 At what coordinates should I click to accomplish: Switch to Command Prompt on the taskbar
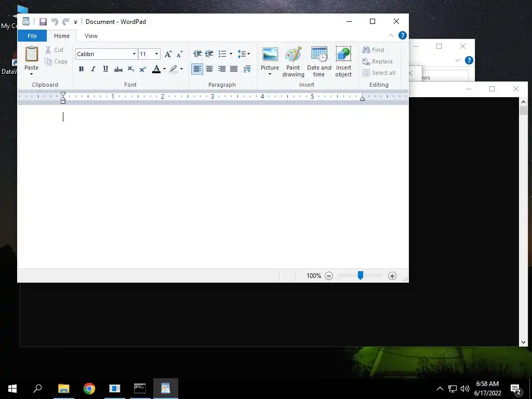140,389
